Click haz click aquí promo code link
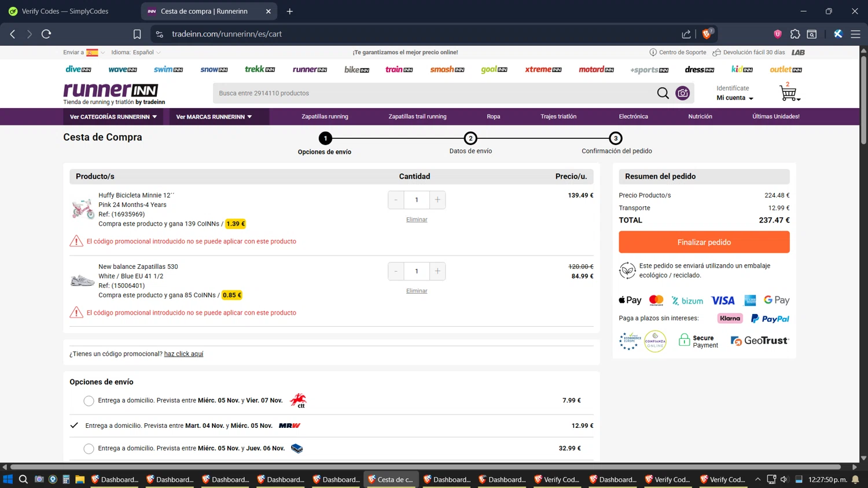Viewport: 868px width, 488px height. click(183, 354)
